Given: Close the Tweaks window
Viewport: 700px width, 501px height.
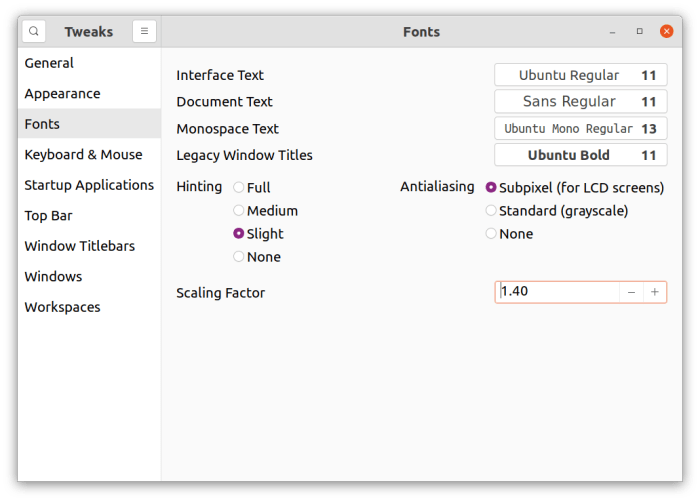Looking at the screenshot, I should tap(666, 32).
